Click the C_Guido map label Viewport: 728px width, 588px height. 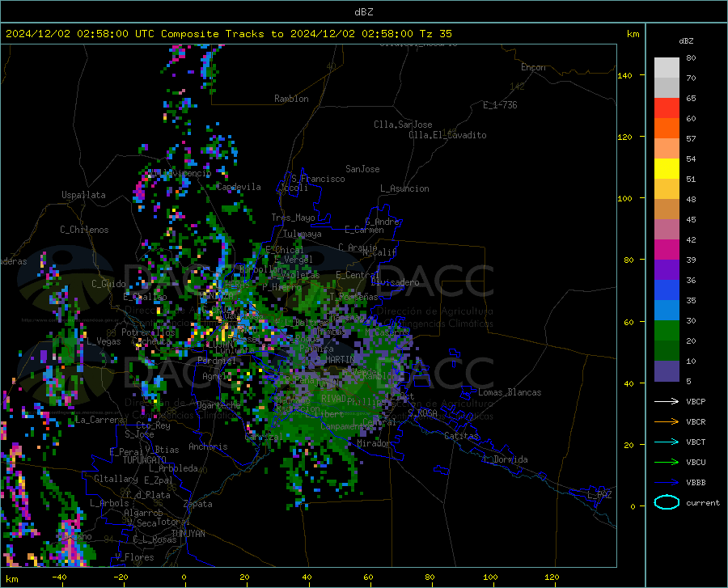(x=108, y=284)
